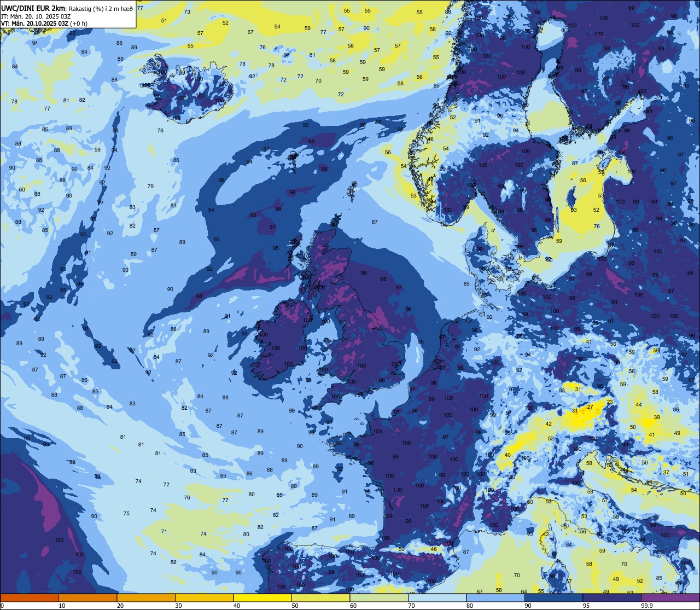The image size is (700, 610).
Task: Click the orange 10–20 legend swatch
Action: 87,598
